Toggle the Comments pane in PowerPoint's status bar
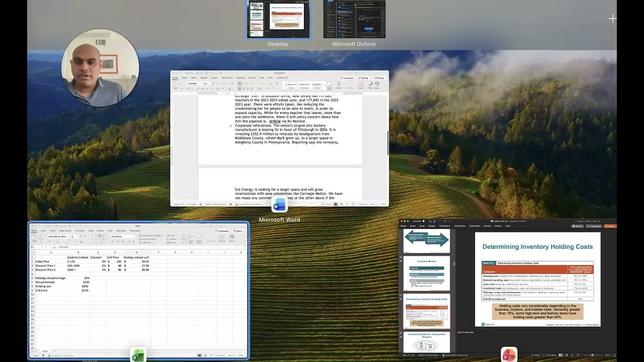 coord(549,355)
